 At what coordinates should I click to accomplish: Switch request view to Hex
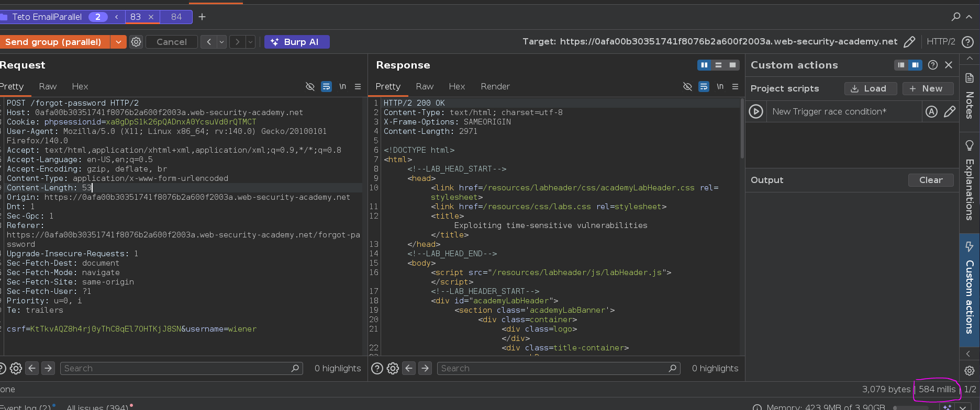[x=80, y=86]
